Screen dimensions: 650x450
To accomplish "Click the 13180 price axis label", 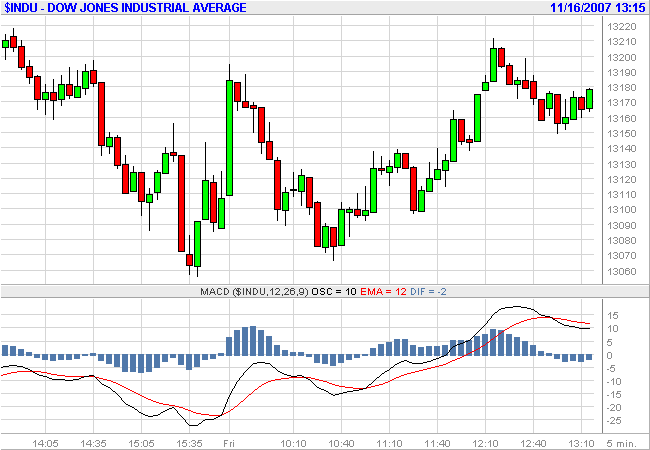I will pos(621,88).
